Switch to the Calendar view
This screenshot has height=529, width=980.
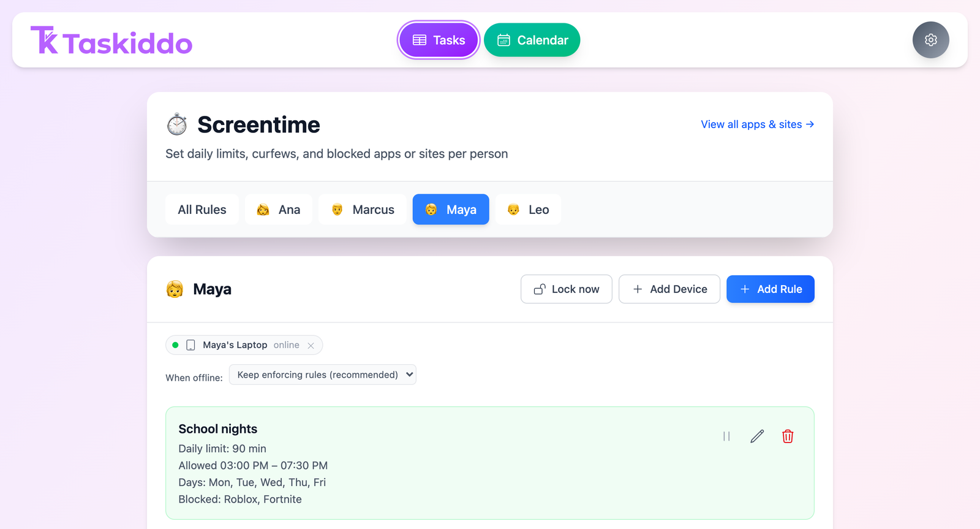(532, 40)
